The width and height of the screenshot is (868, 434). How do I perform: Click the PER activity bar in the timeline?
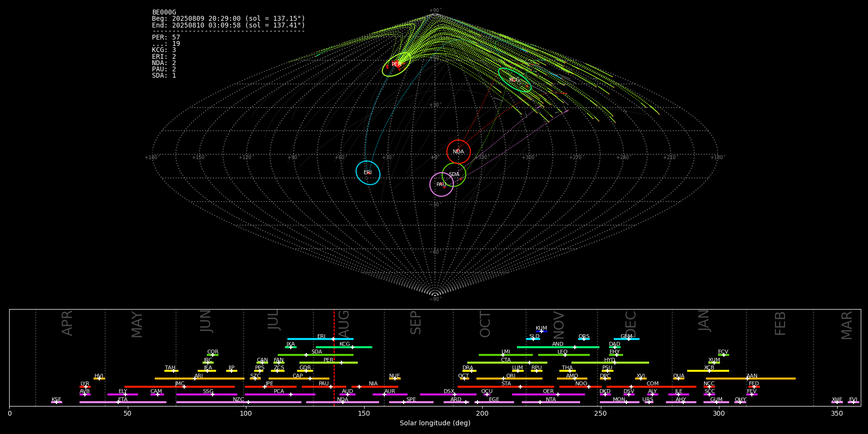328,363
